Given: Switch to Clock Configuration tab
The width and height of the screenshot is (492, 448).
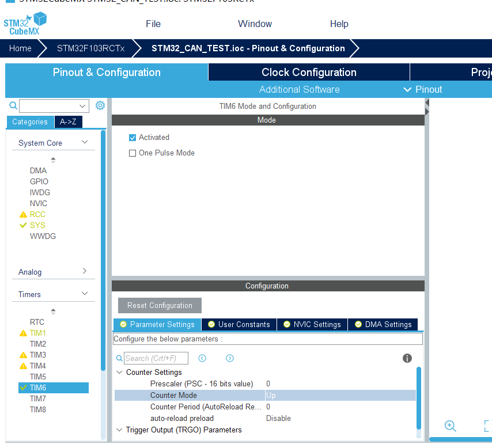Looking at the screenshot, I should [309, 72].
